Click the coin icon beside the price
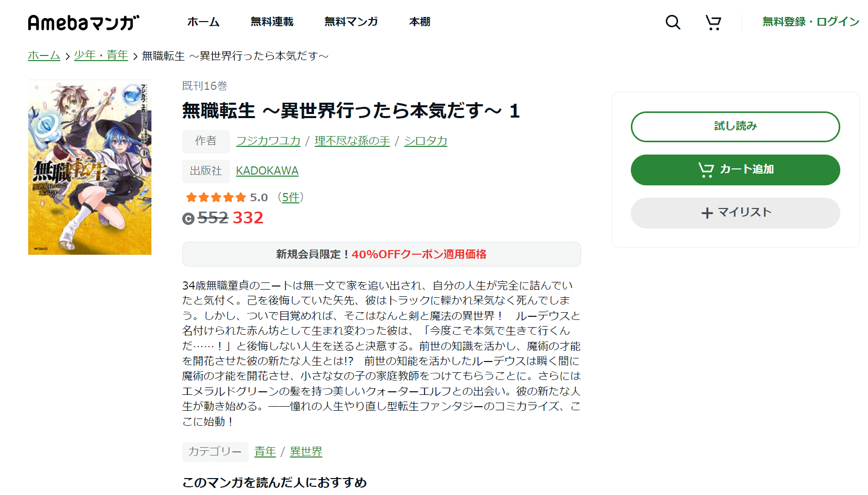The width and height of the screenshot is (868, 495). tap(188, 219)
